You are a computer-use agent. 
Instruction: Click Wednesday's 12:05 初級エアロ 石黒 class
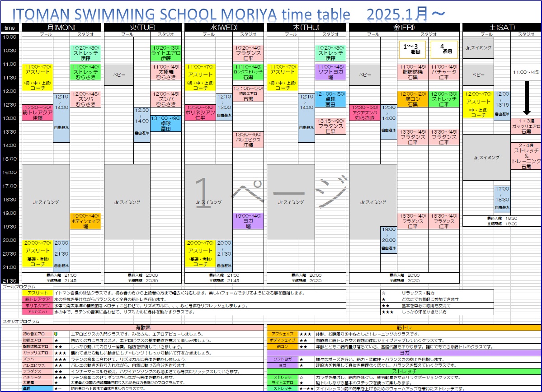[x=248, y=93]
